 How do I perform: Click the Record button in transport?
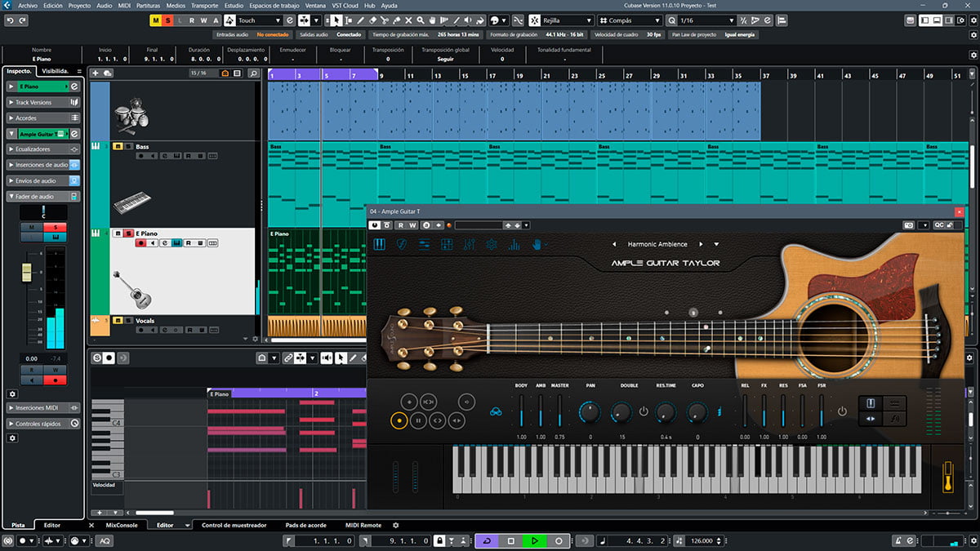click(x=559, y=541)
